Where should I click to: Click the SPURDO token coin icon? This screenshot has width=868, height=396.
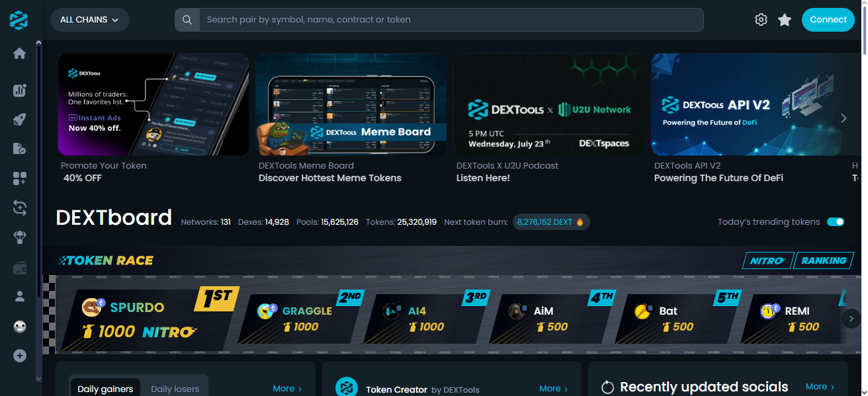(93, 306)
